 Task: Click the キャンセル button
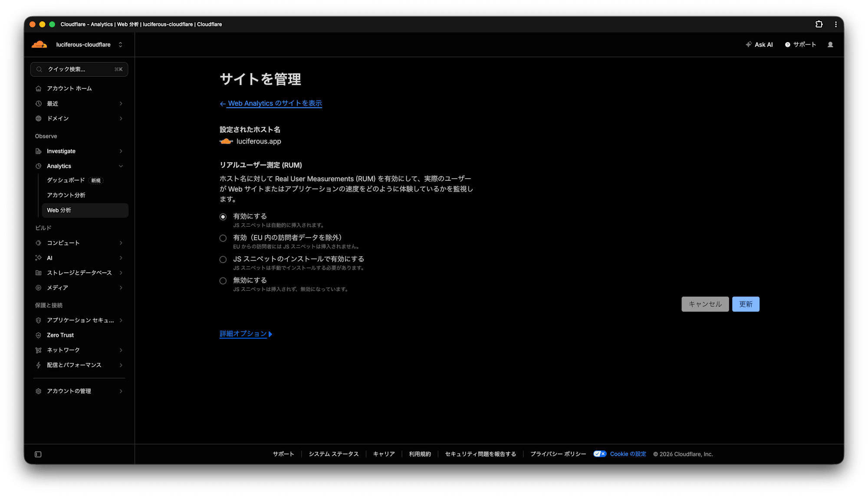pos(705,304)
